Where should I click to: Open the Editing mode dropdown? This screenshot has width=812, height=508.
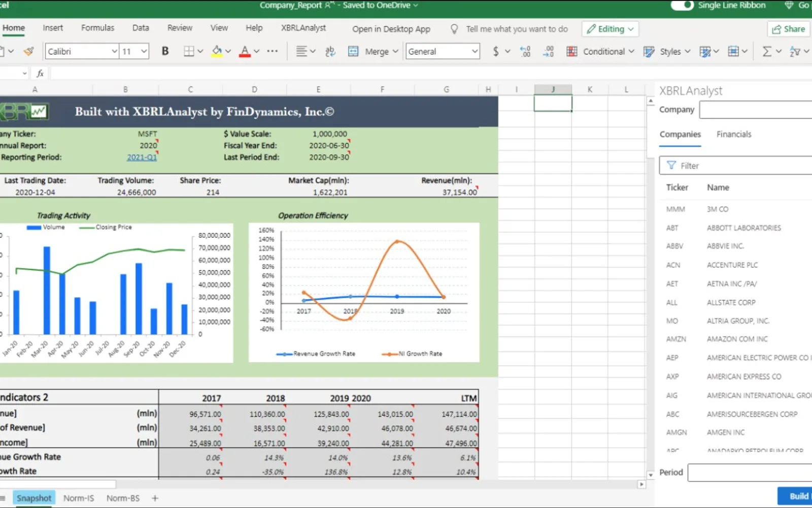click(610, 29)
